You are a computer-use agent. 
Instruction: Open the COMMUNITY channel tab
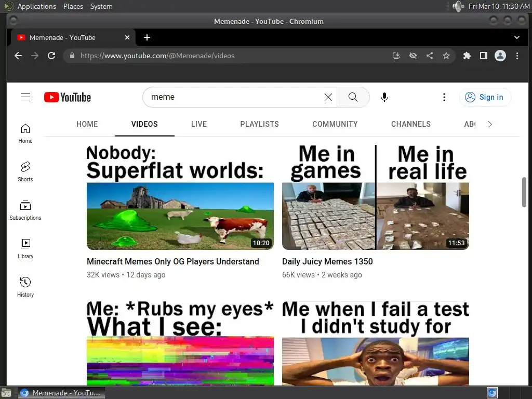point(335,124)
